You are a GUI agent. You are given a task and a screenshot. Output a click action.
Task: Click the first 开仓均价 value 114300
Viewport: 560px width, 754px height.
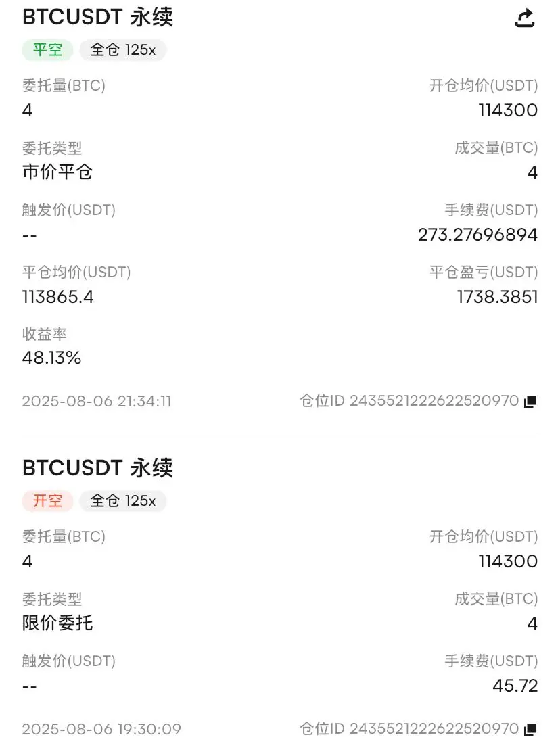click(x=508, y=110)
